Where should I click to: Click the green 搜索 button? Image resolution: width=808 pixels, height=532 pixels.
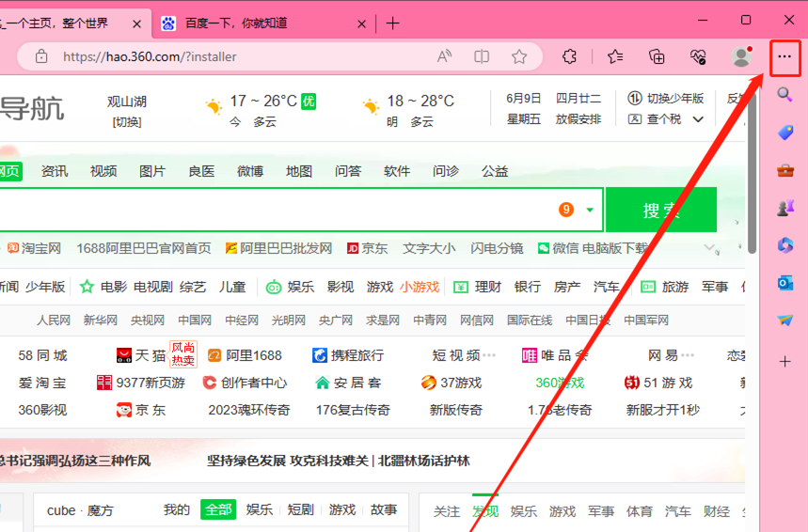[660, 210]
